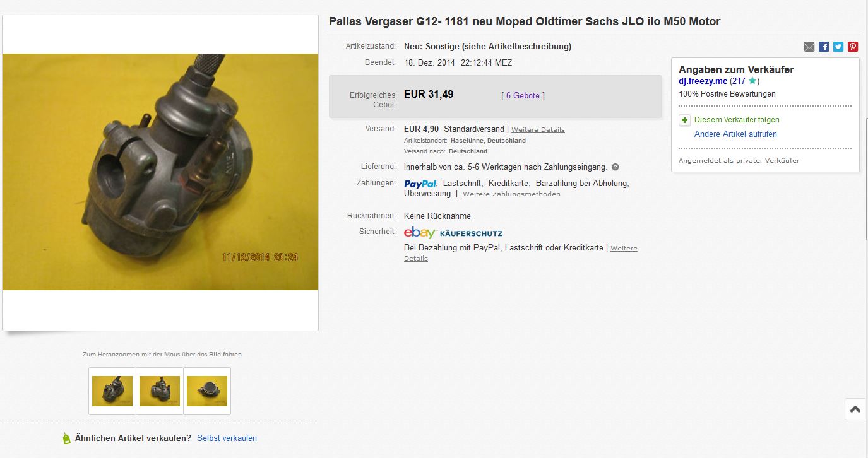Click the green plus follow-seller icon
868x458 pixels.
684,120
